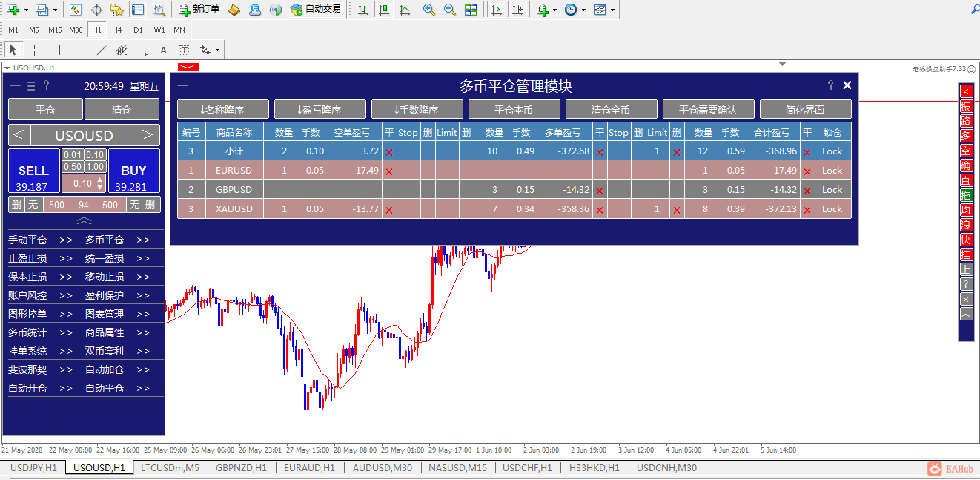This screenshot has width=980, height=480.
Task: Open the NASUSD,M15 chart tab
Action: [457, 468]
